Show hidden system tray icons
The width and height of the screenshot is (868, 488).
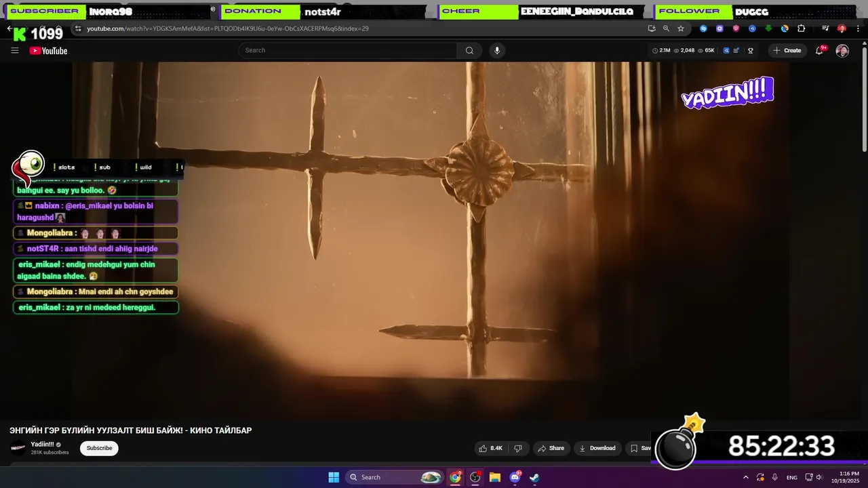click(x=746, y=477)
